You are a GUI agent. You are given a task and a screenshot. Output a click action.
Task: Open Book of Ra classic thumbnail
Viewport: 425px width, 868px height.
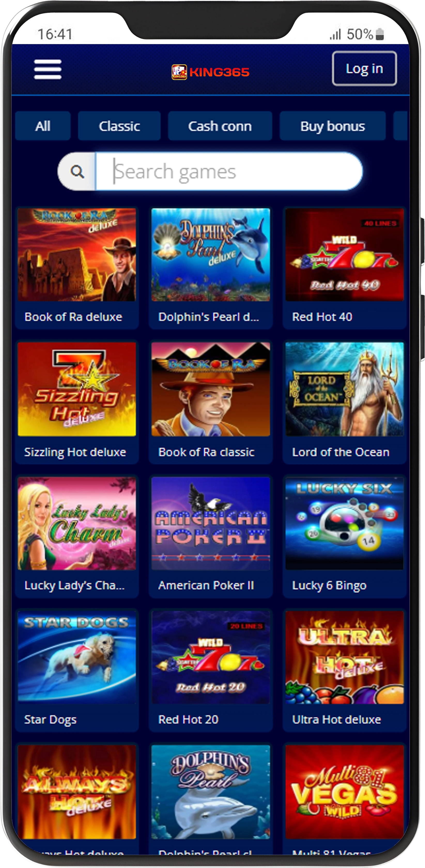[x=211, y=402]
